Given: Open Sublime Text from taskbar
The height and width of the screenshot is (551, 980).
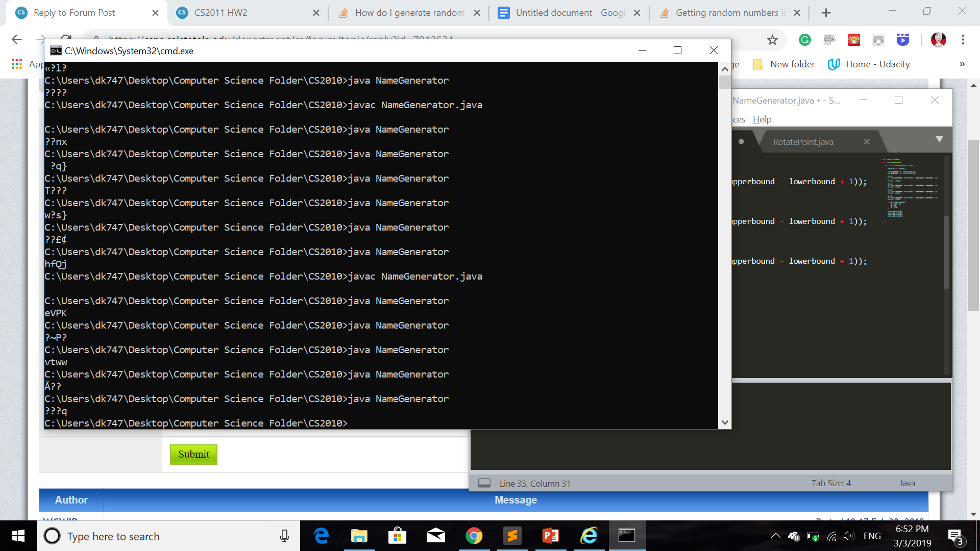Looking at the screenshot, I should tap(512, 536).
